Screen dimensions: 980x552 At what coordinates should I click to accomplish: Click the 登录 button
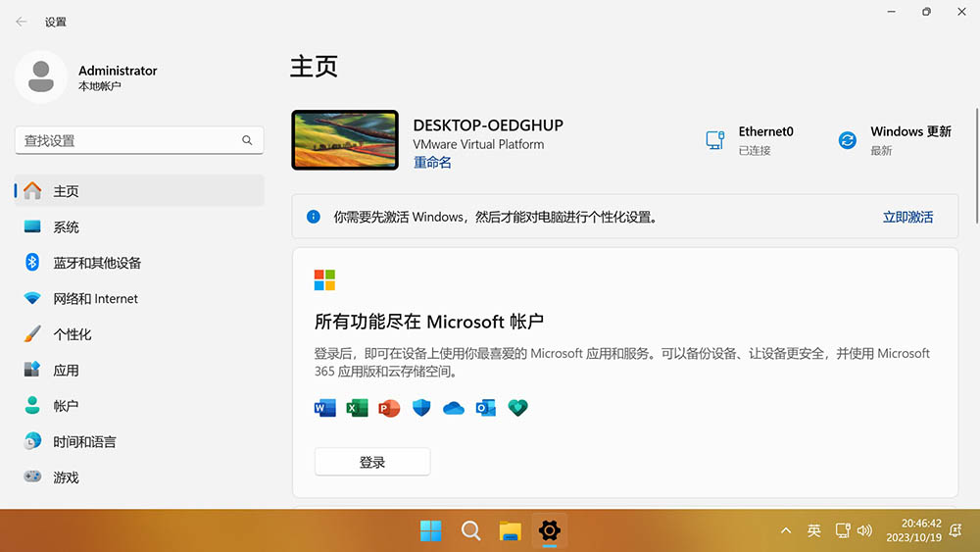click(x=372, y=462)
